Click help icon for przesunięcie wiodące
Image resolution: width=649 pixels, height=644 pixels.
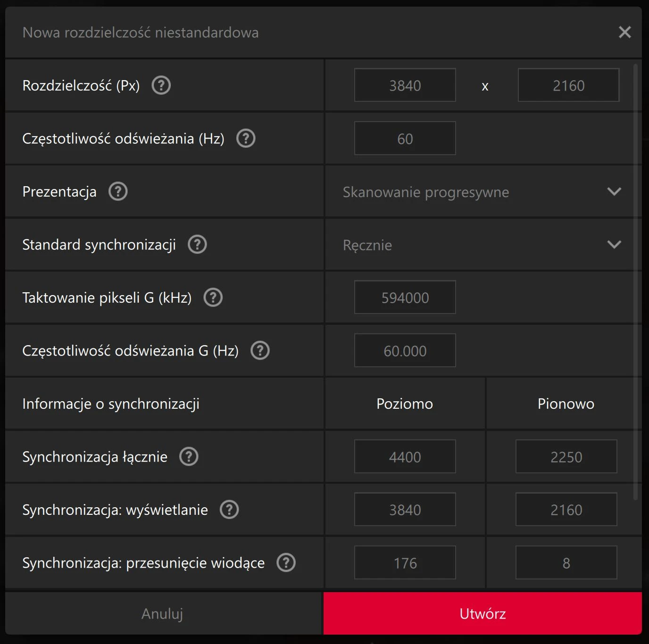pos(286,562)
